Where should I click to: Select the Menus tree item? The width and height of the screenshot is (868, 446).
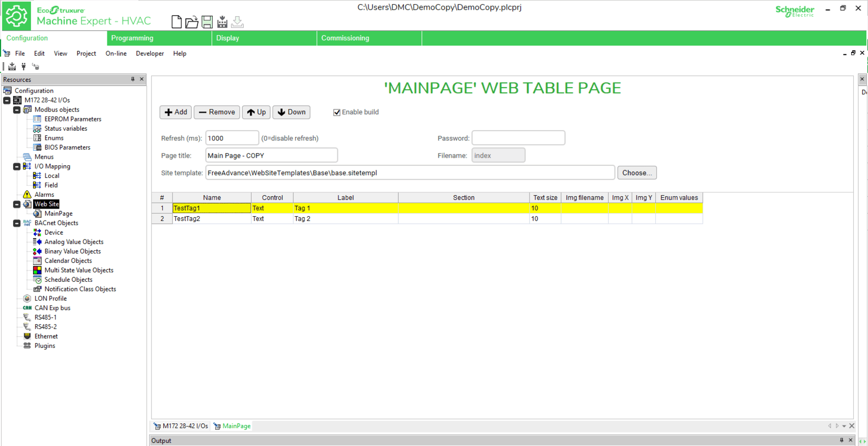tap(44, 157)
